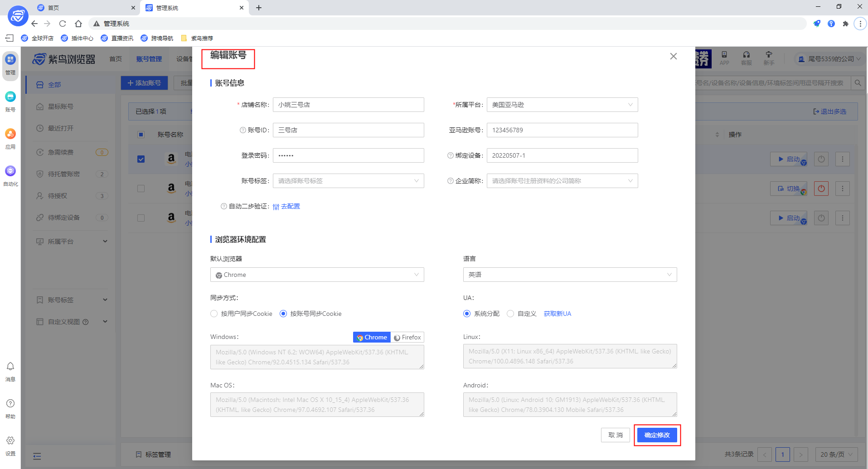Open the APP download icon

pyautogui.click(x=724, y=57)
